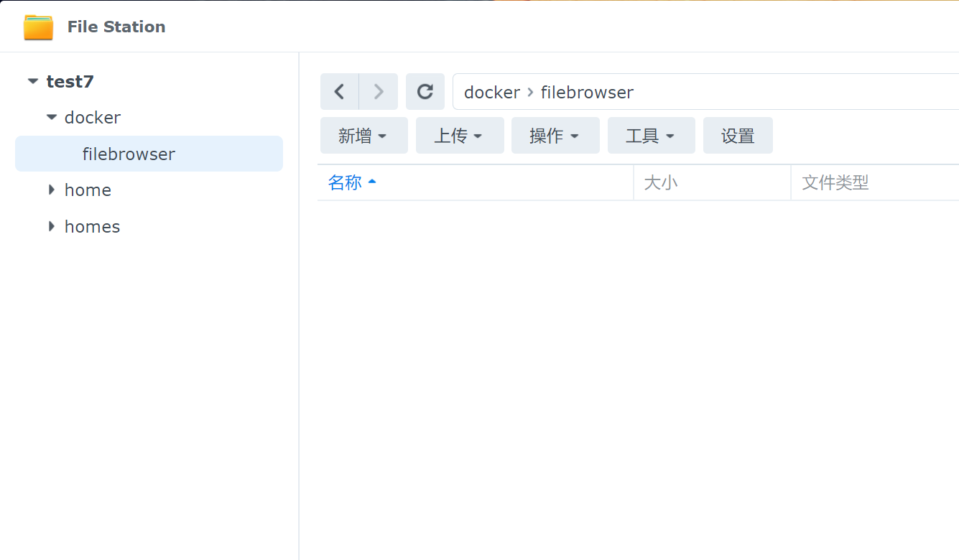Image resolution: width=959 pixels, height=560 pixels.
Task: Select the homes folder in sidebar
Action: point(92,227)
